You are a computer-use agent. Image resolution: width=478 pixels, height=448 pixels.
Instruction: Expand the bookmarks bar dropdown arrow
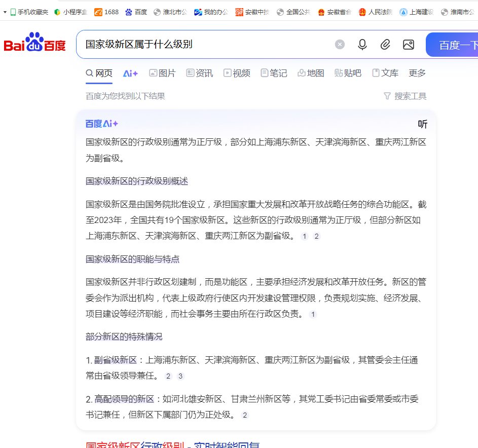[5, 12]
